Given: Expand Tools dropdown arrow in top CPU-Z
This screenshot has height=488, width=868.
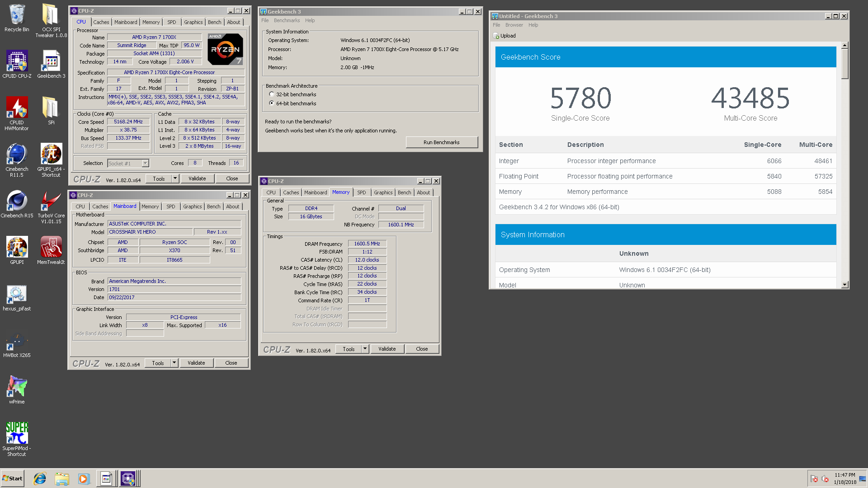Looking at the screenshot, I should click(175, 178).
